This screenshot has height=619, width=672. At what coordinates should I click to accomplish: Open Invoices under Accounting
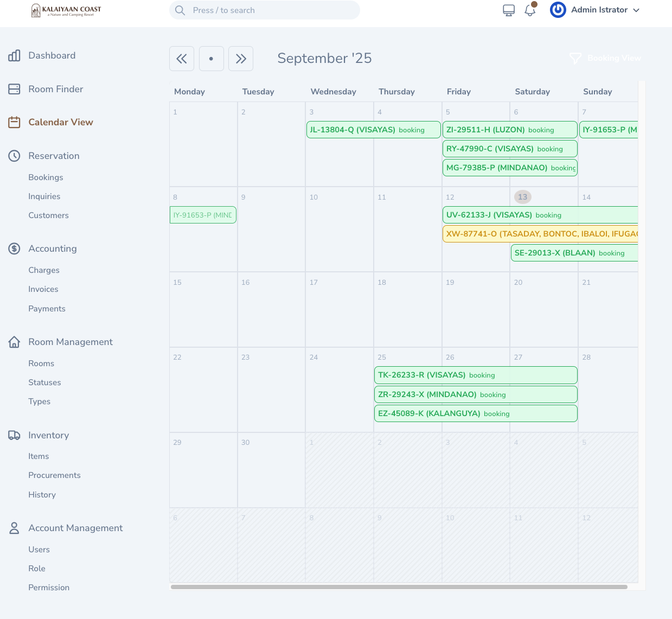[x=43, y=289]
